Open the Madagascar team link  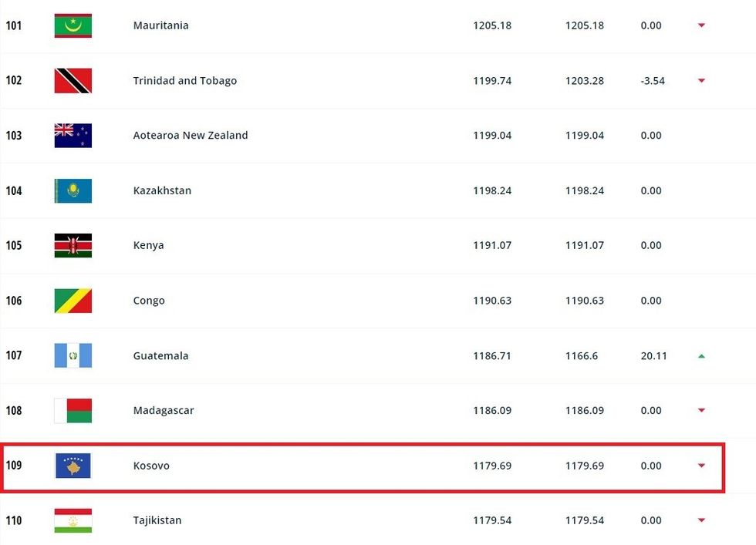pos(164,411)
